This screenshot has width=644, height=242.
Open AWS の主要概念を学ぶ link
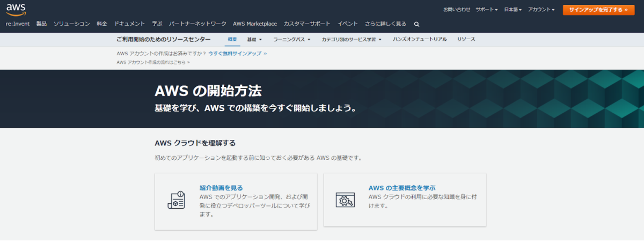click(x=402, y=188)
